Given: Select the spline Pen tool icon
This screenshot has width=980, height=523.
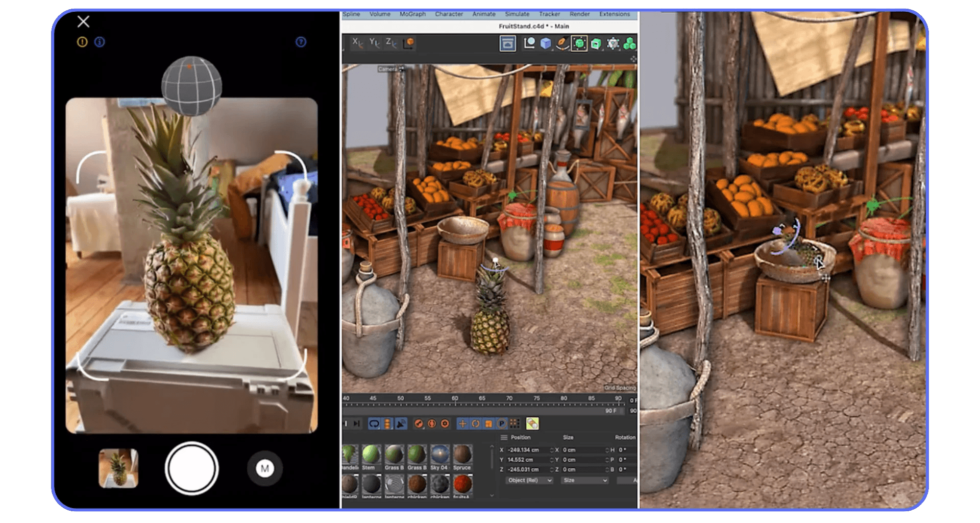Looking at the screenshot, I should [x=562, y=43].
